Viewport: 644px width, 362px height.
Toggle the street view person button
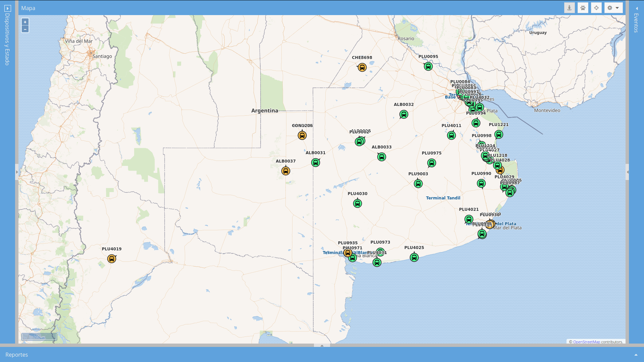(x=569, y=8)
